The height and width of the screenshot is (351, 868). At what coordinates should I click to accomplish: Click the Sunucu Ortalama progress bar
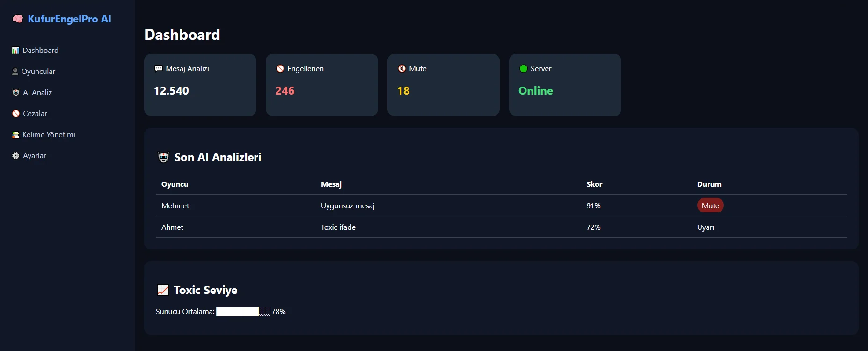click(243, 312)
